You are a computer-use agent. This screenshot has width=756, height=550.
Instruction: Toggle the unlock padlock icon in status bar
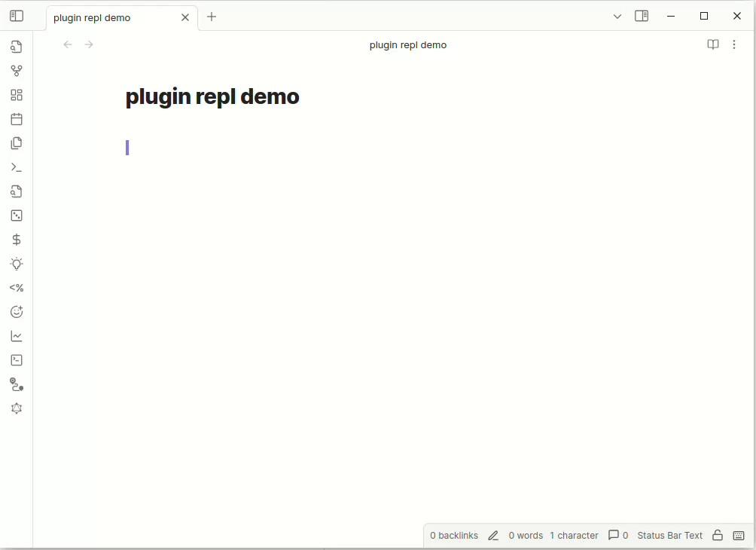coord(718,535)
